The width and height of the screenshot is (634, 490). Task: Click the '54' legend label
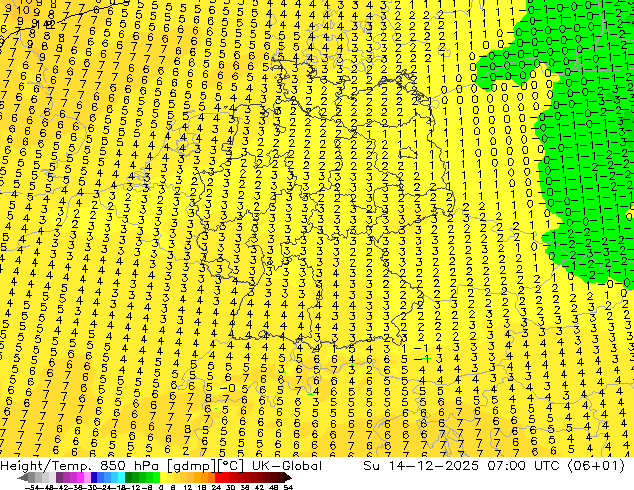coord(288,487)
